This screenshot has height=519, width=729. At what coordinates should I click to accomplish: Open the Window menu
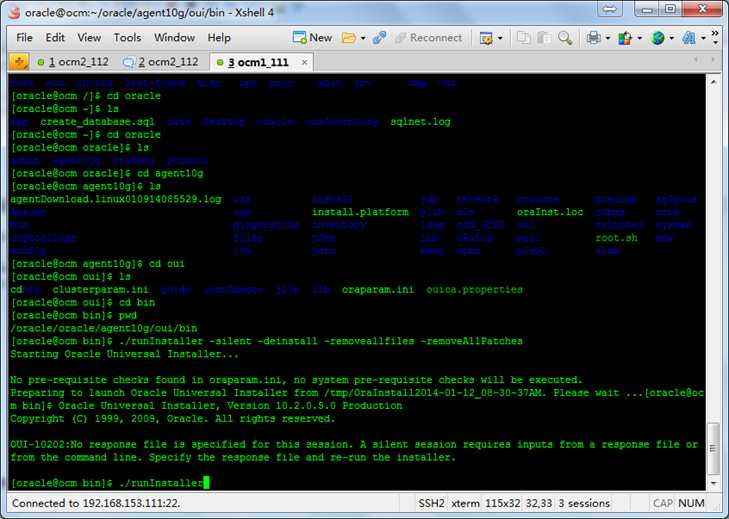point(174,38)
